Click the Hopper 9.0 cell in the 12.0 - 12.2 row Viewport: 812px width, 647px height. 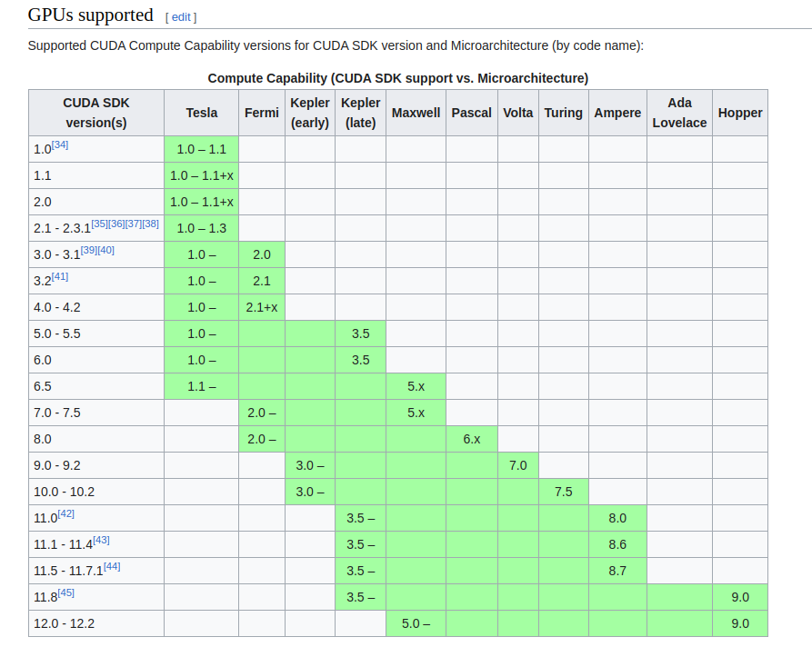(740, 624)
